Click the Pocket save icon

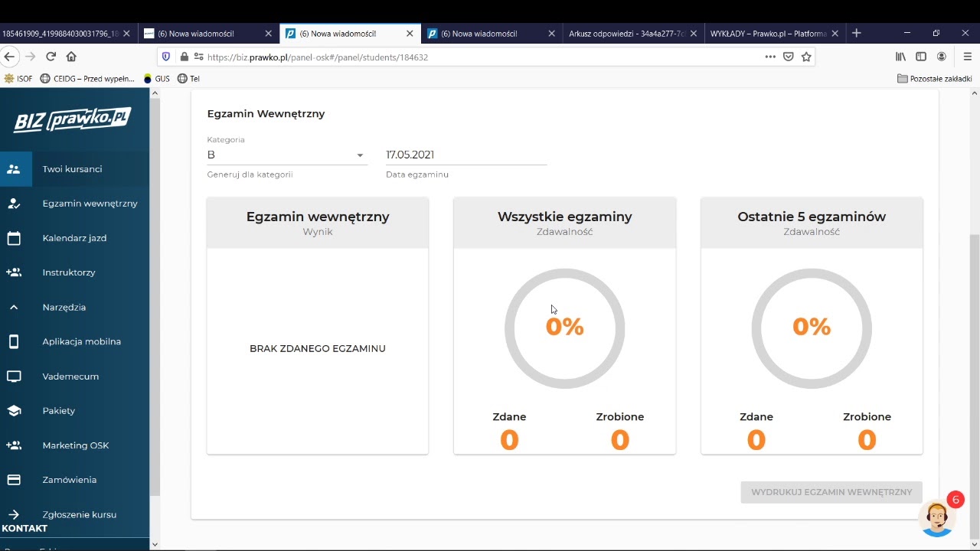pos(788,57)
